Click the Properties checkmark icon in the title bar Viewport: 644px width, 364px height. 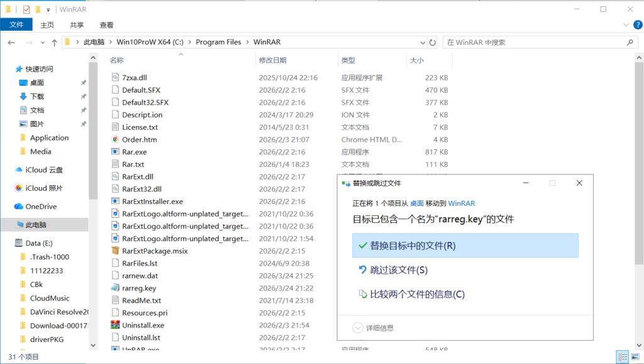26,9
